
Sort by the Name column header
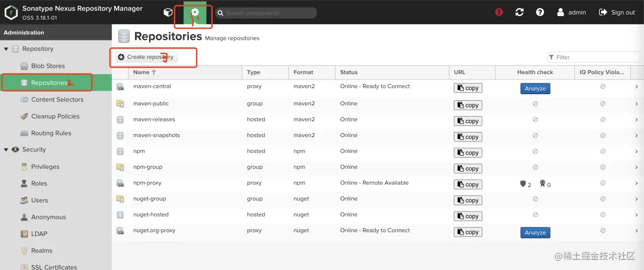[185, 72]
